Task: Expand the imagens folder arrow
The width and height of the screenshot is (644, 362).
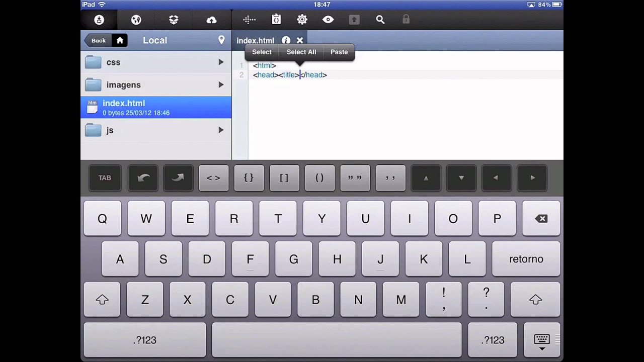Action: (x=221, y=84)
